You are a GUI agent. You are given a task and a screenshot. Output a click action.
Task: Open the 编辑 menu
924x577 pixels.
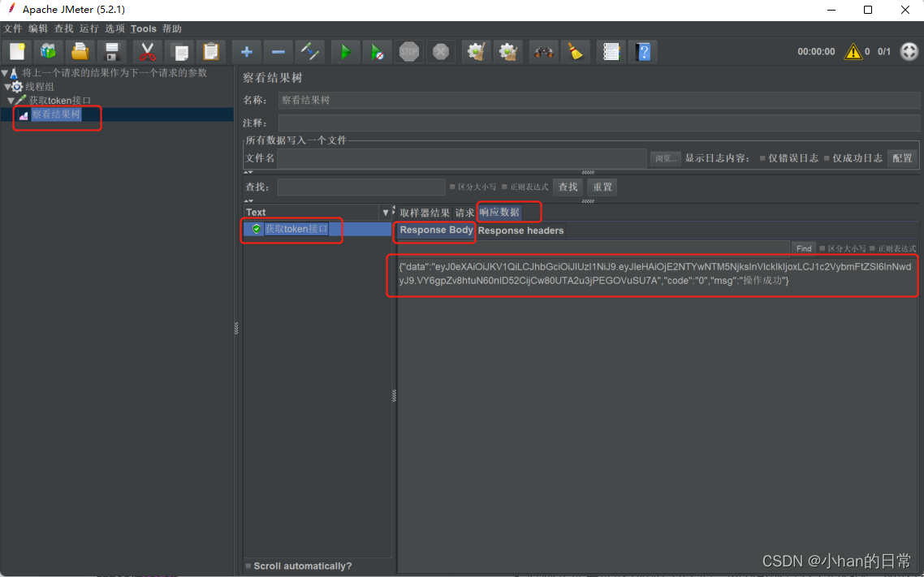tap(37, 29)
